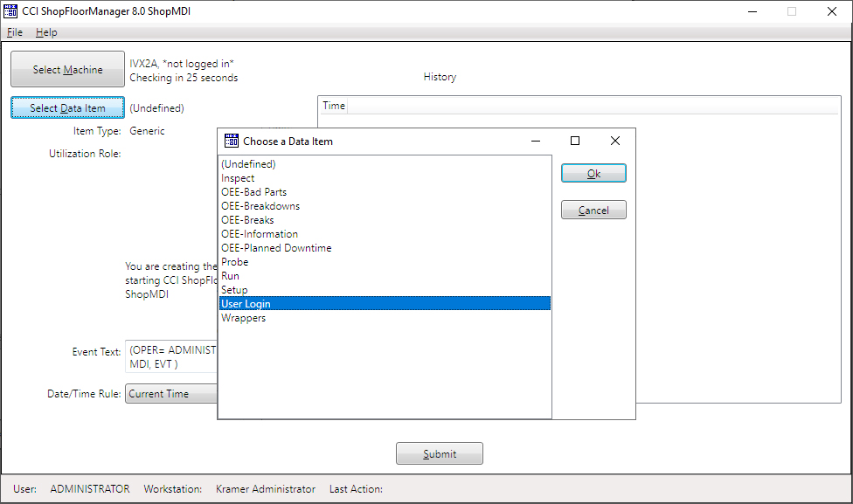Close the Choose a Data Item dialog

pyautogui.click(x=615, y=141)
